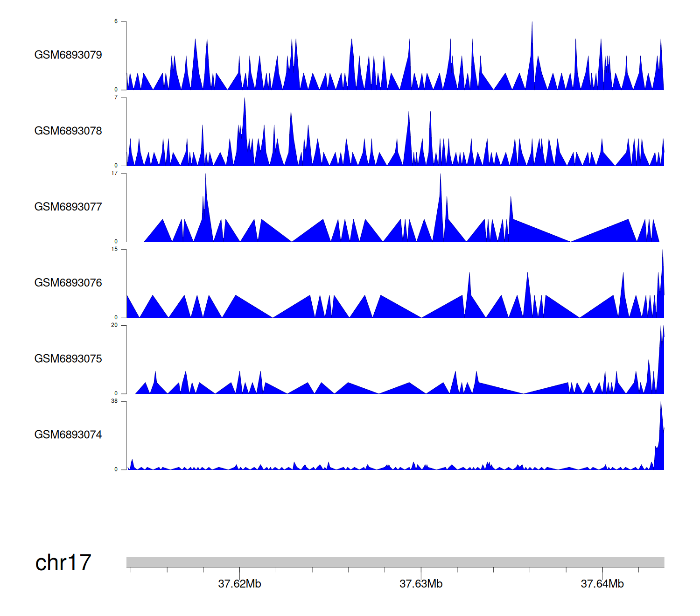The height and width of the screenshot is (616, 700).
Task: Click the GSM6893079 track label
Action: 68,55
